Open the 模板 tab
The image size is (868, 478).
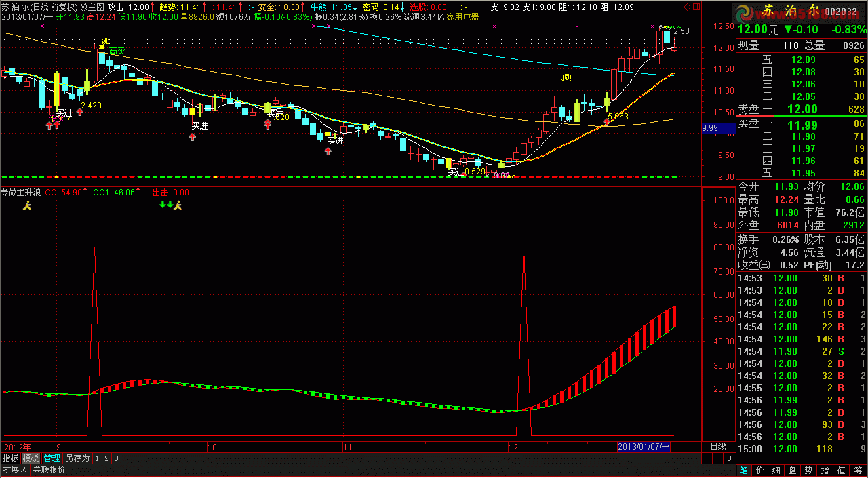[x=31, y=458]
